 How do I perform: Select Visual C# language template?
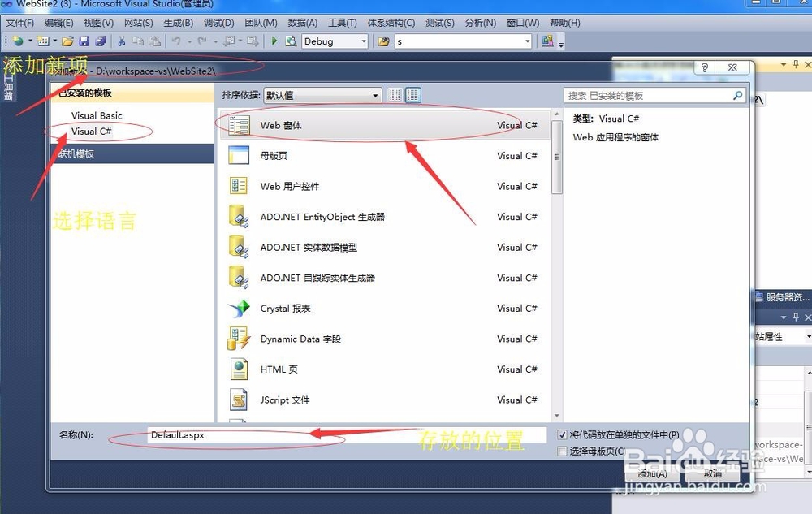91,131
